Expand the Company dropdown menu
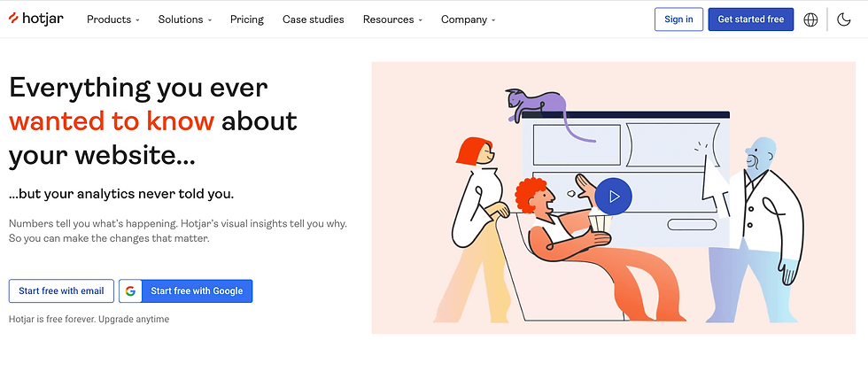868x387 pixels. click(469, 19)
